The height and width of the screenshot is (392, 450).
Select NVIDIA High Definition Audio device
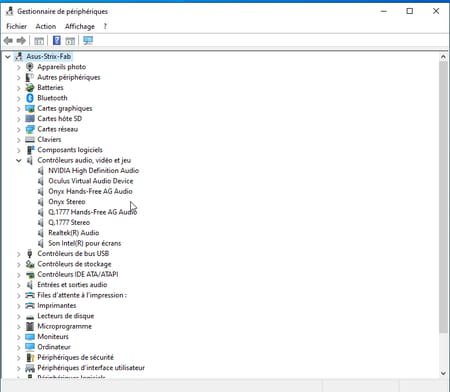pos(93,171)
